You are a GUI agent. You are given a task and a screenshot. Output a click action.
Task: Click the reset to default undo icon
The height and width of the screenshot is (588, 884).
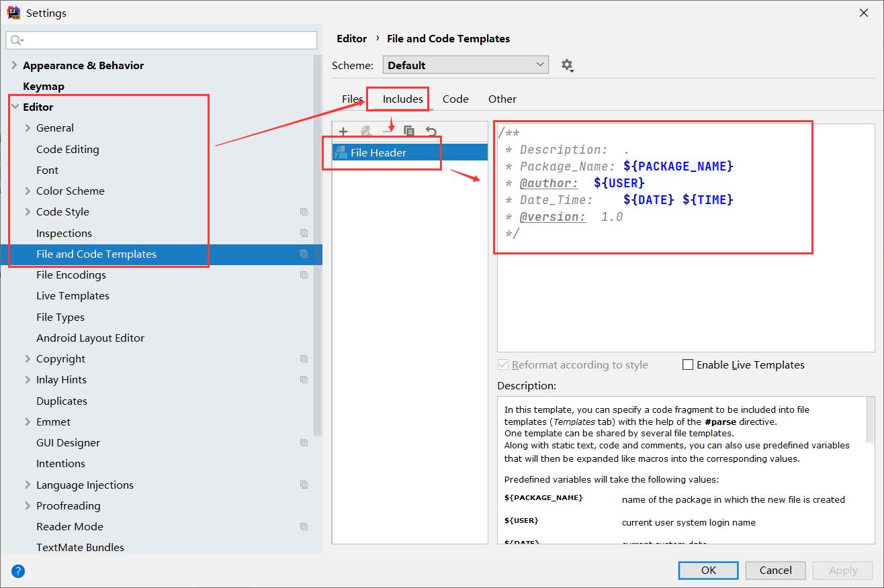[431, 132]
